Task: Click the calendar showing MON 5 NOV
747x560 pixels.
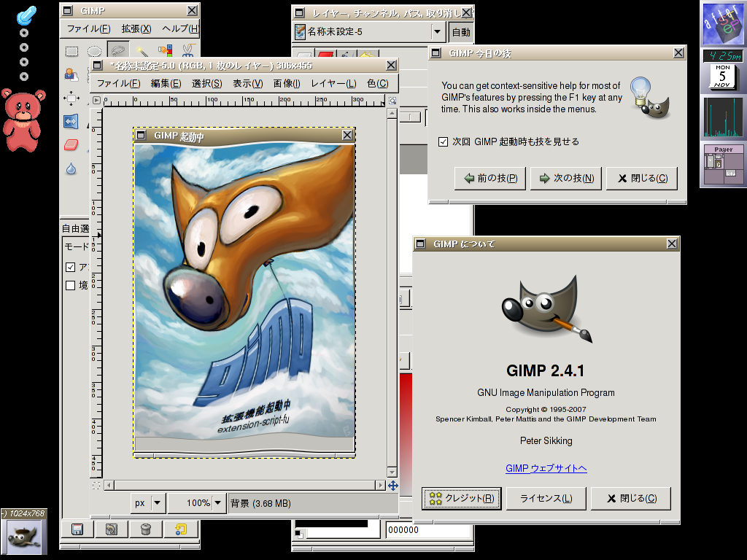Action: pyautogui.click(x=722, y=76)
